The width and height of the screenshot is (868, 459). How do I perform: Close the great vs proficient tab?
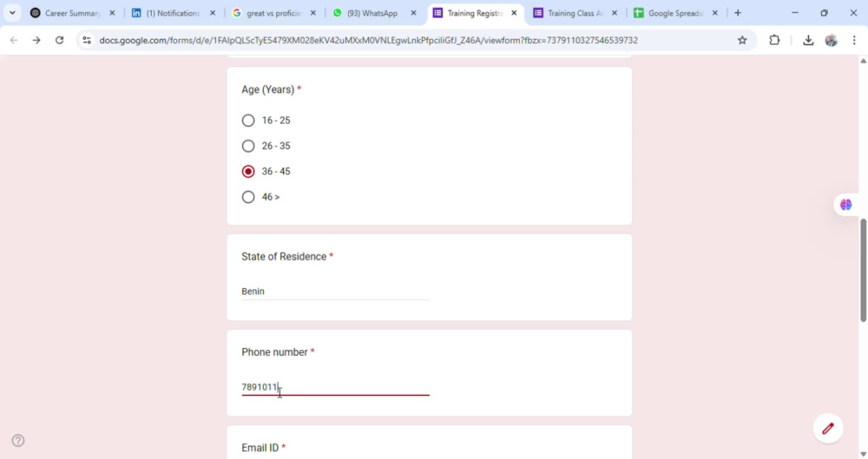(x=313, y=13)
